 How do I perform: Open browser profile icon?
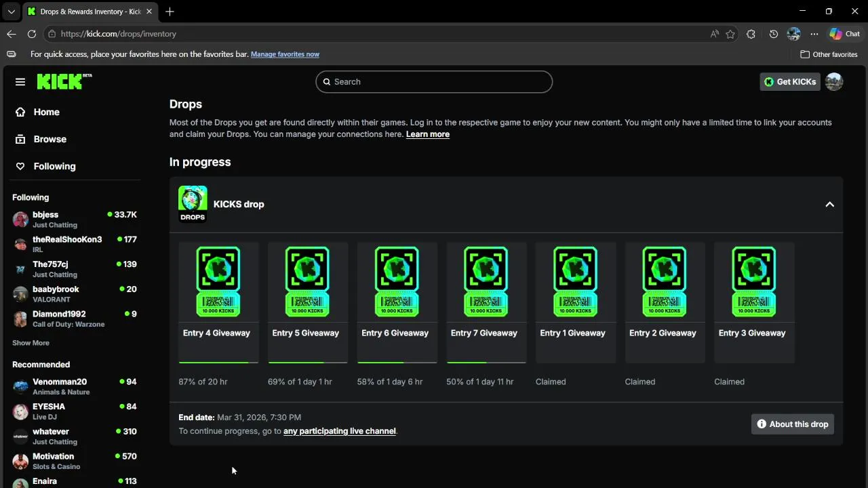click(x=794, y=34)
